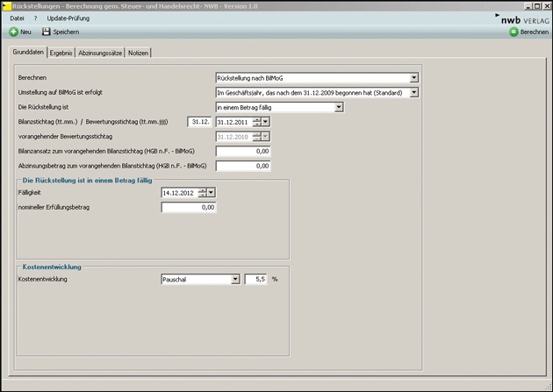This screenshot has width=553, height=392.
Task: Click the Kostenentwicklung percentage field
Action: coord(255,279)
